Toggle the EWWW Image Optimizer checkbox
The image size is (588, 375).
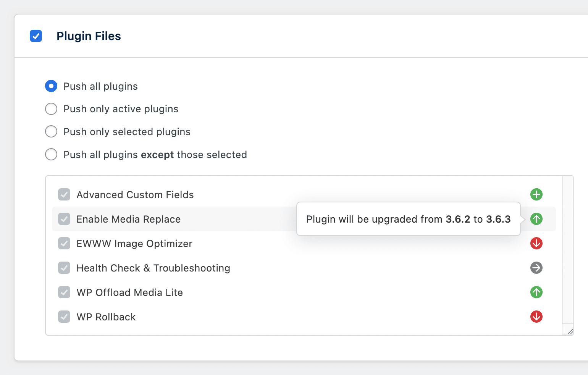click(x=64, y=243)
